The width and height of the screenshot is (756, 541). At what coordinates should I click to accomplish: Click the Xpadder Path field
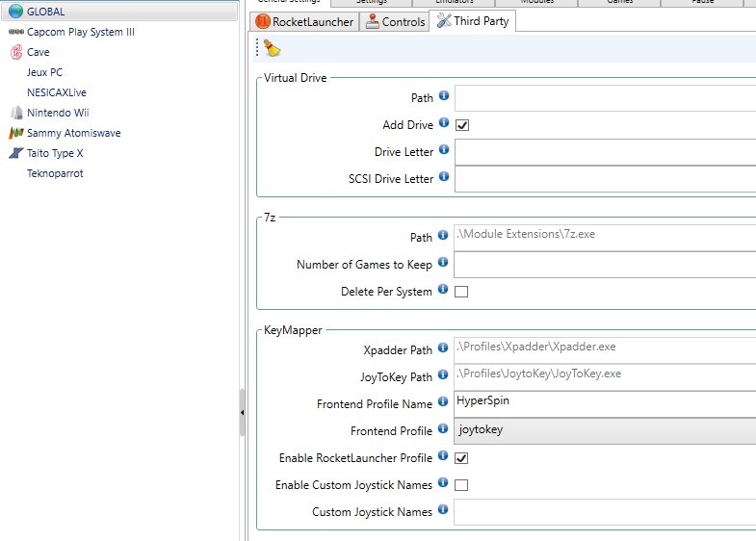coord(605,350)
